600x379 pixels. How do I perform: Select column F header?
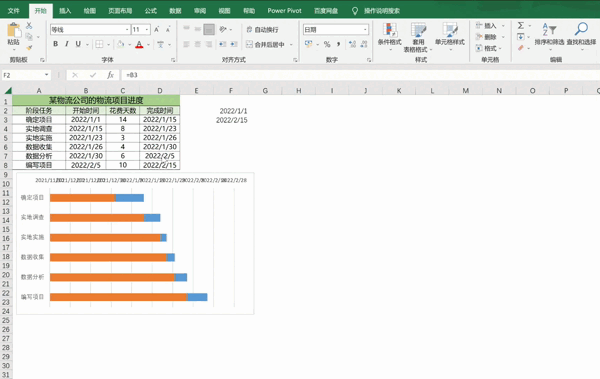coord(231,91)
